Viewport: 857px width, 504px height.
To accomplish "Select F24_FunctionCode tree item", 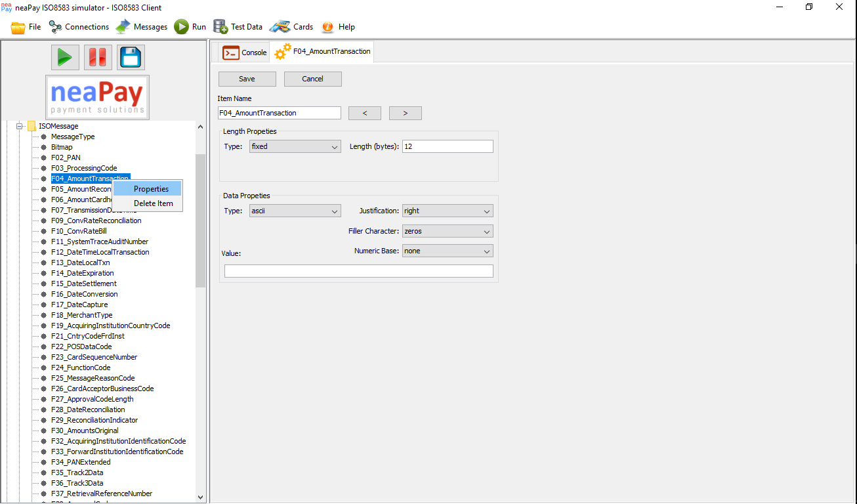I will (x=81, y=367).
